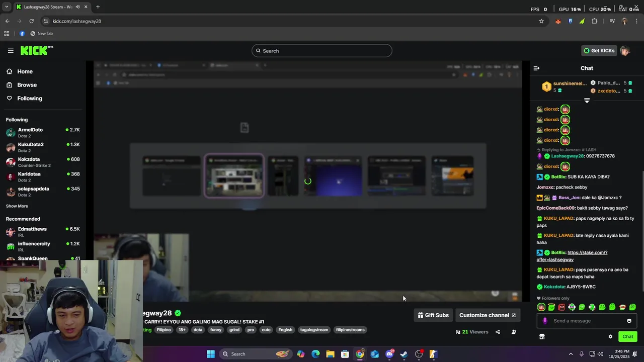Open Steam from the taskbar
644x362 pixels.
pos(404,354)
